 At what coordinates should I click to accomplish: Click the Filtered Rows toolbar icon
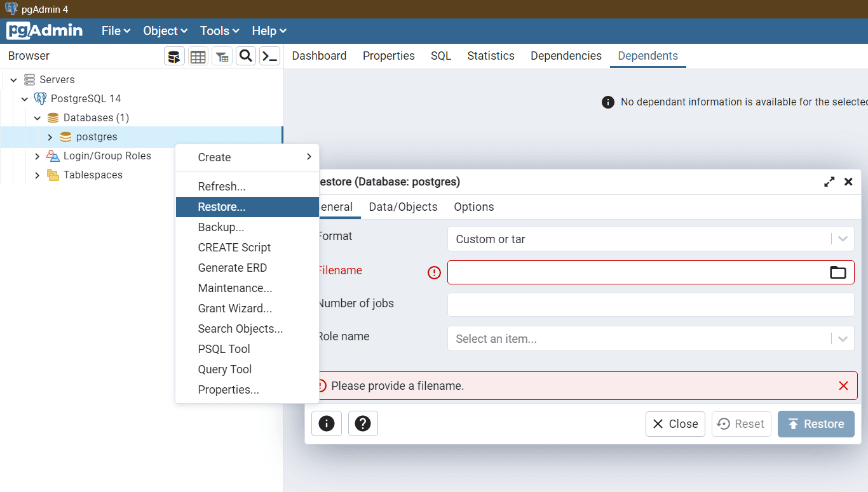point(222,57)
